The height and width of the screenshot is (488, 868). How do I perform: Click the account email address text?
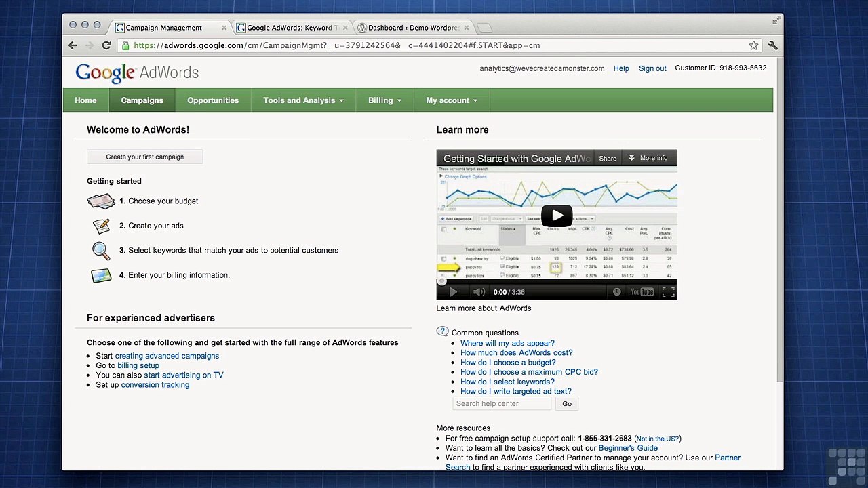542,68
